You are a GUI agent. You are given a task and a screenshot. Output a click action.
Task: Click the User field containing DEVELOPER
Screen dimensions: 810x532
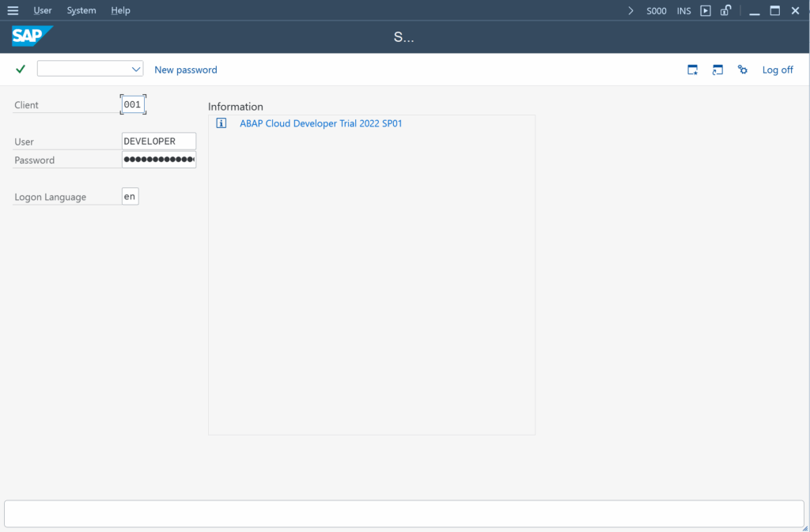tap(159, 141)
